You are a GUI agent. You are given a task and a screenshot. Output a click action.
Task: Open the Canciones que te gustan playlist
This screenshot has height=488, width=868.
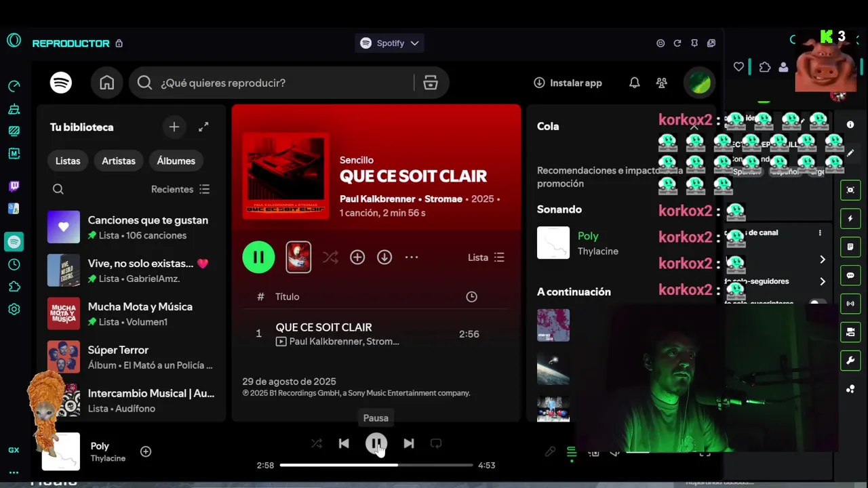coord(132,227)
